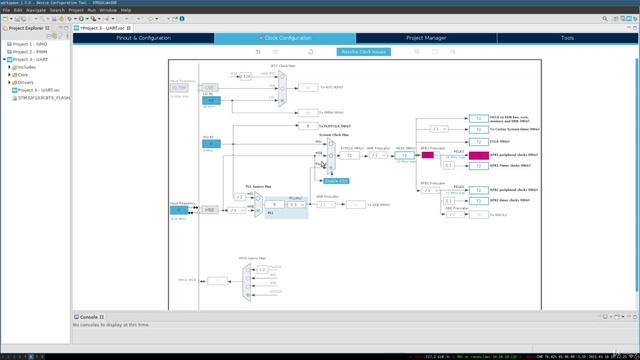640x360 pixels.
Task: Click the search magnifier icon in toolbar
Action: (605, 19)
